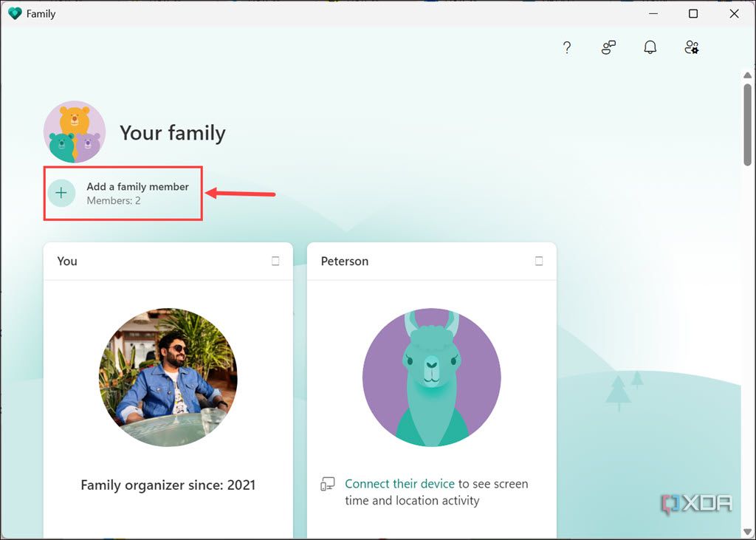Screen dimensions: 756x540
Task: Open the You card's corner icon
Action: [x=275, y=261]
